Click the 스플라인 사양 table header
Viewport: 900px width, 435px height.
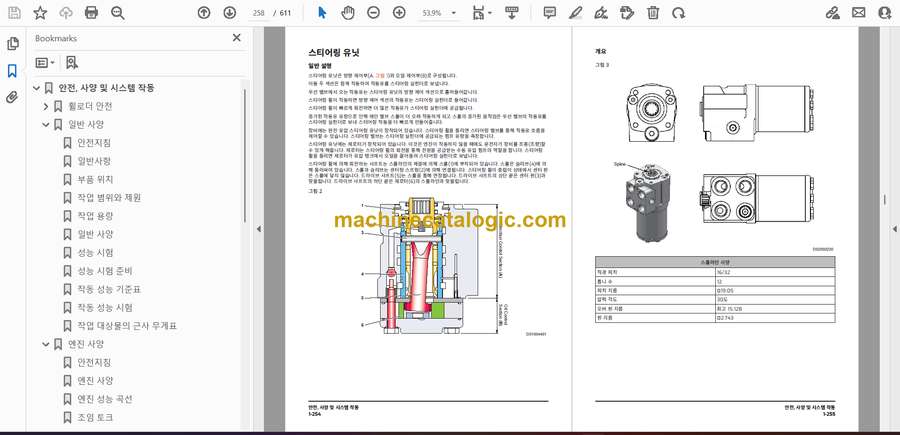tap(715, 262)
